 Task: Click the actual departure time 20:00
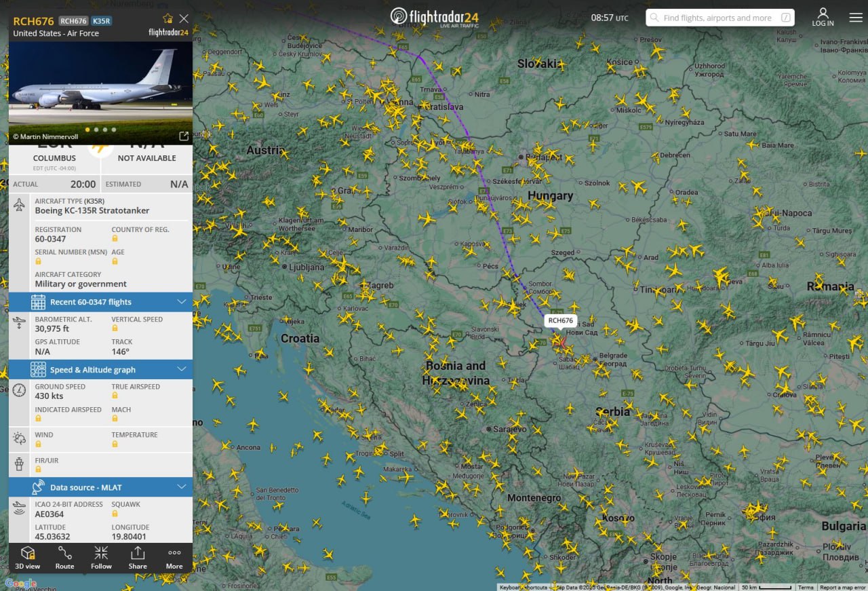click(x=83, y=184)
